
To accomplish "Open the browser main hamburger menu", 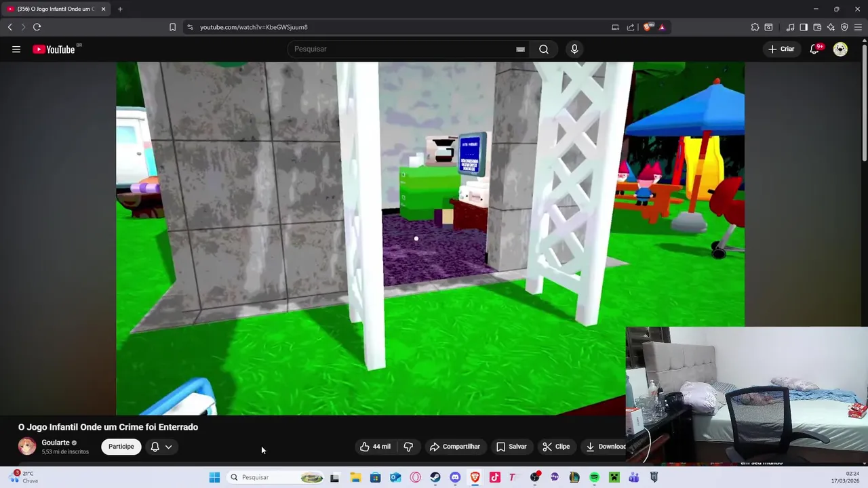I will (858, 27).
